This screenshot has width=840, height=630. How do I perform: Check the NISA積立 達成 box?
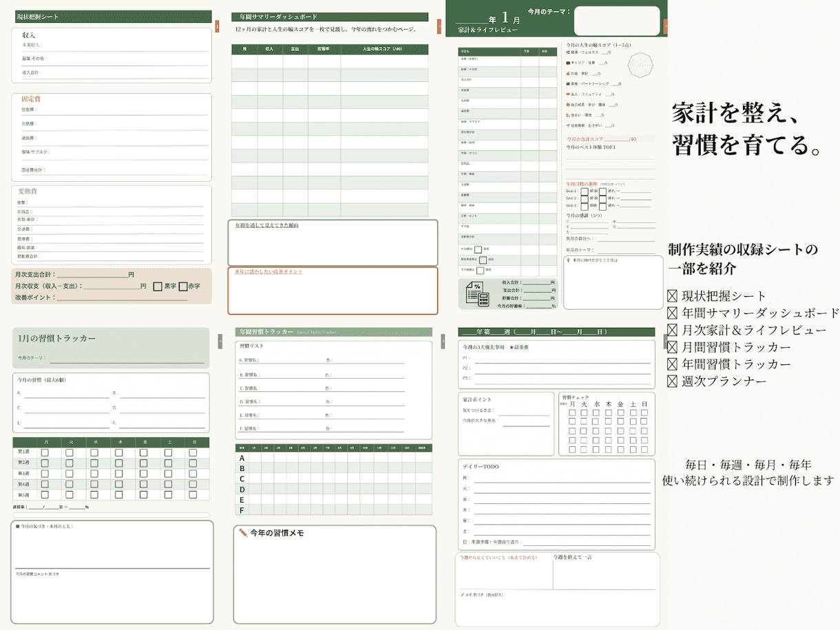(478, 249)
